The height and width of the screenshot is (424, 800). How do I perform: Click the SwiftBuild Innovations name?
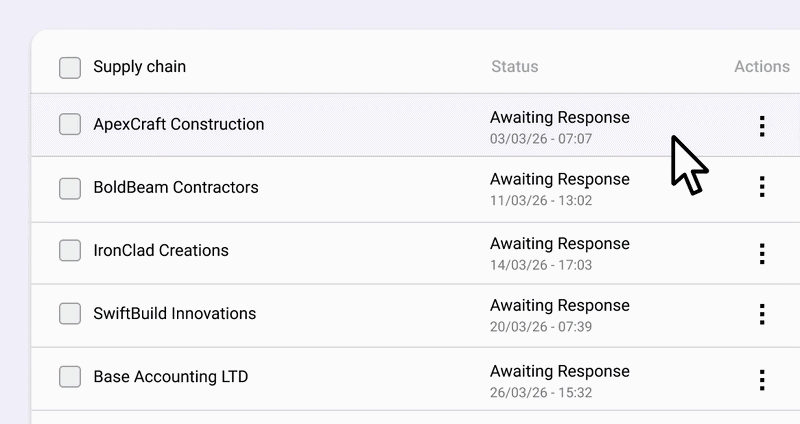coord(174,314)
